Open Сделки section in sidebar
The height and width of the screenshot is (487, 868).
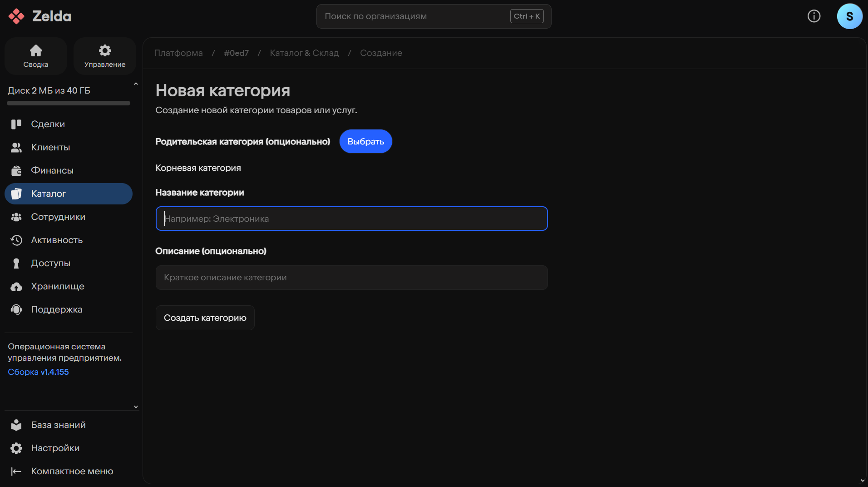[x=48, y=124]
